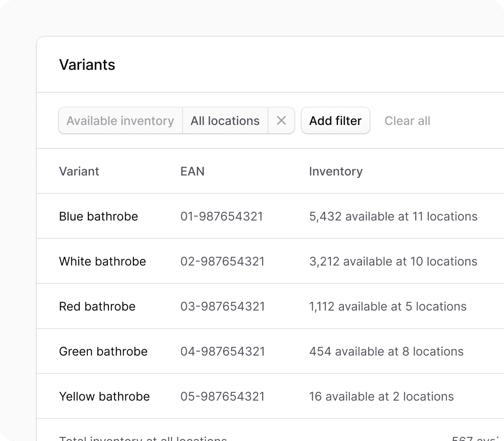504x441 pixels.
Task: Click EAN 03-987654321 for Red bathrobe
Action: [x=222, y=306]
